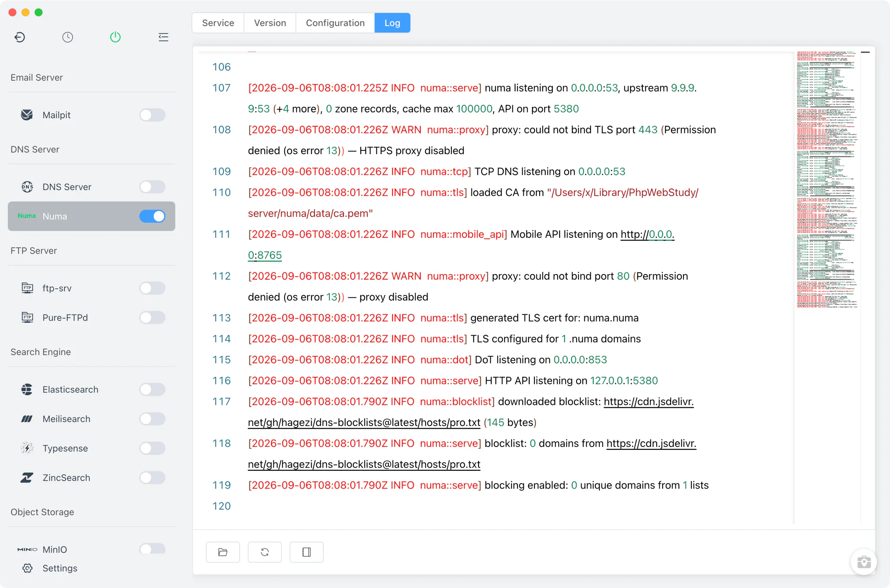Enable the Elasticsearch switch

pyautogui.click(x=152, y=389)
